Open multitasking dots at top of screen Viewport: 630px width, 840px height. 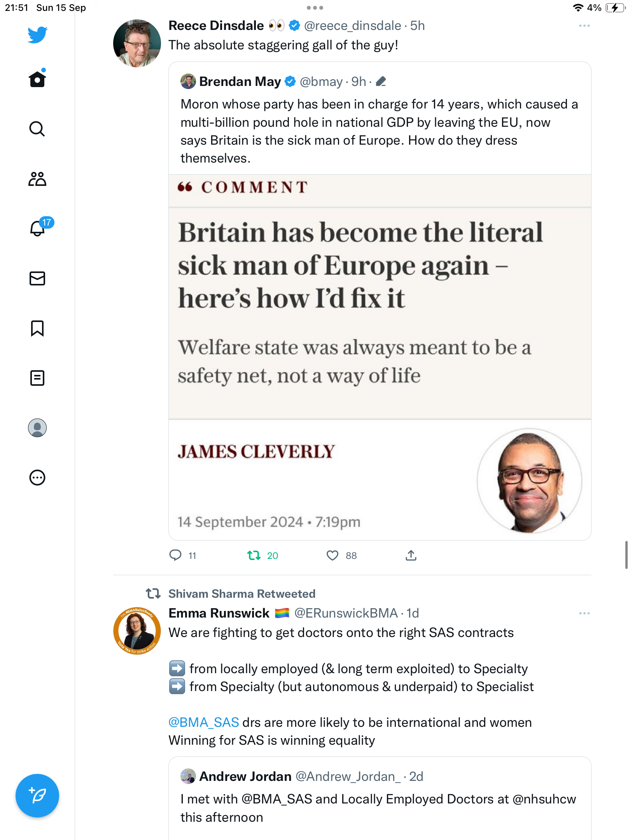point(315,8)
